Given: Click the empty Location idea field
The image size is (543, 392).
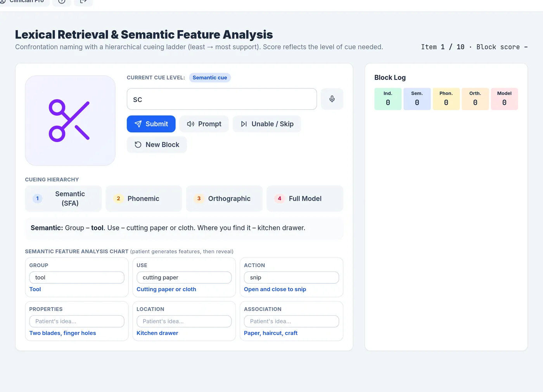Looking at the screenshot, I should point(184,321).
